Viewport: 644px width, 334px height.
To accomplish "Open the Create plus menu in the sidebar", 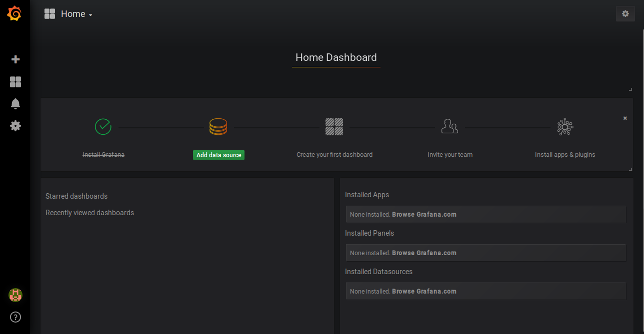I will click(x=15, y=59).
